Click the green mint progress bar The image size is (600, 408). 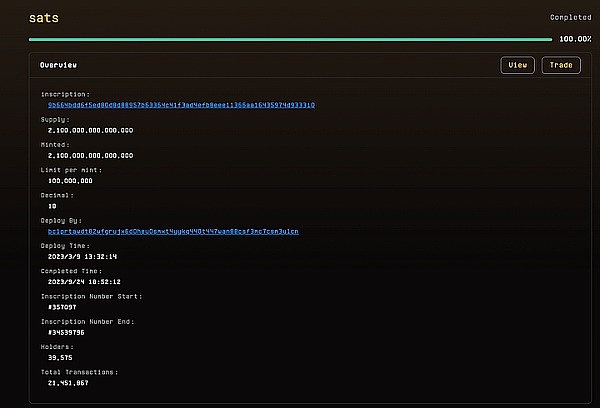(x=290, y=39)
